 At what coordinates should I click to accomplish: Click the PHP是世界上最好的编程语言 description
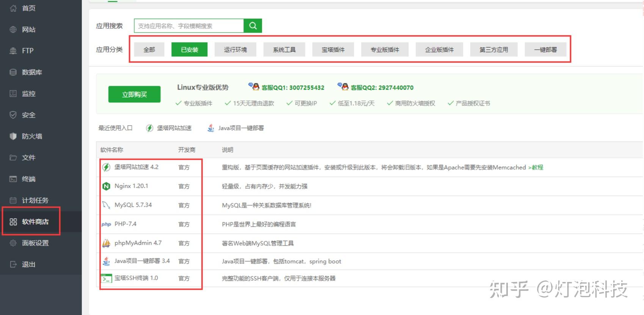[x=259, y=224]
